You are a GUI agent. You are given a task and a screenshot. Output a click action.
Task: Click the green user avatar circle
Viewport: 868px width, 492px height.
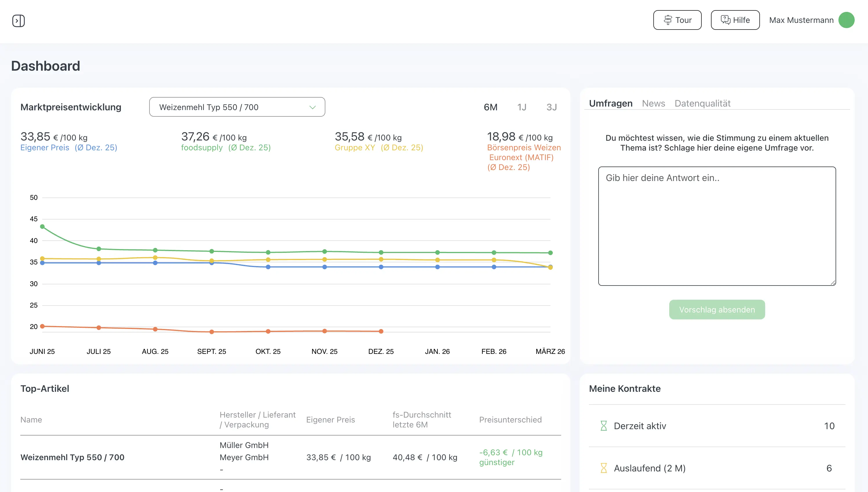pyautogui.click(x=846, y=20)
